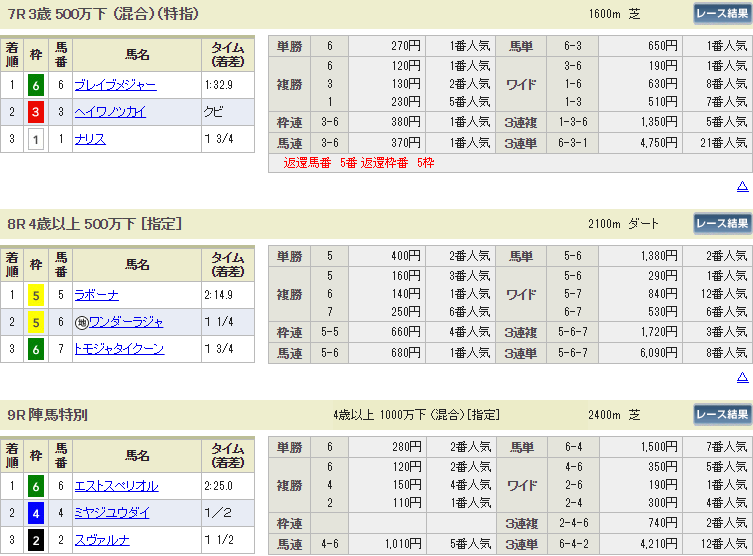Viewport: 753px width, 556px height.
Task: Click the page-top triangle below 7R table
Action: click(x=742, y=186)
